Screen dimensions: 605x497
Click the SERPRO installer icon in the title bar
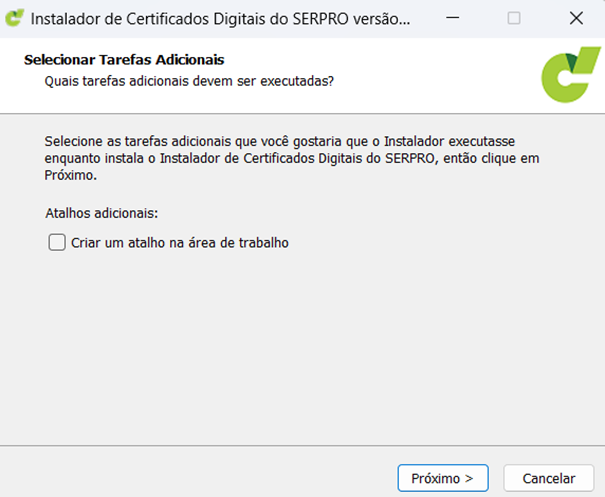coord(15,18)
